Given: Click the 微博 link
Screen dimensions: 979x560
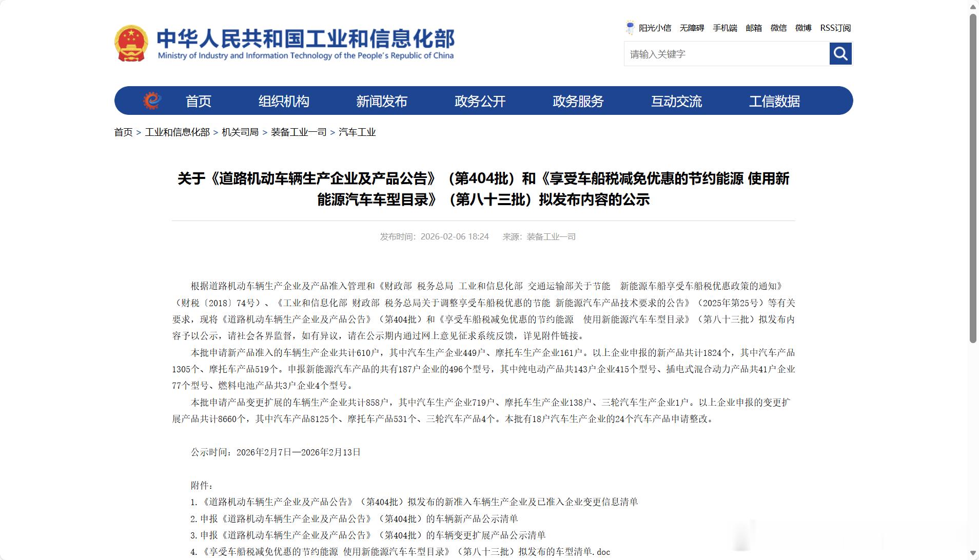Looking at the screenshot, I should (x=804, y=28).
